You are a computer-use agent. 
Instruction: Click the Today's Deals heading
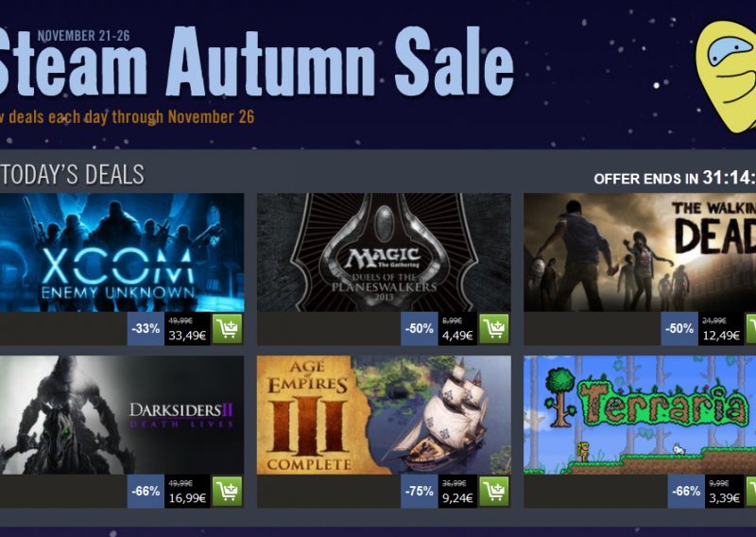[x=73, y=175]
